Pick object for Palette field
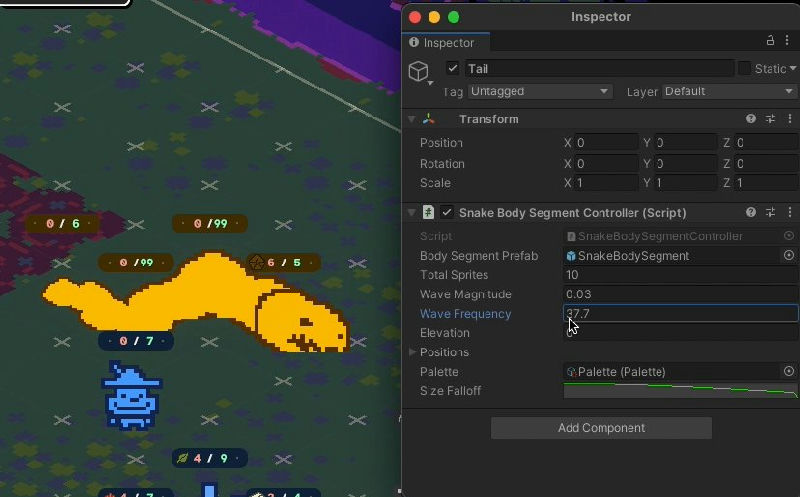Screen dimensions: 800x497 click(789, 371)
